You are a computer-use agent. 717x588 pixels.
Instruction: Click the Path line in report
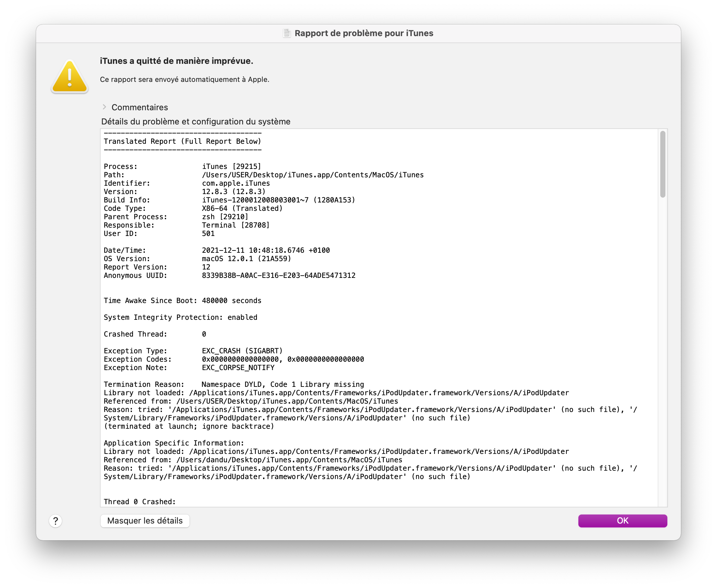(263, 175)
